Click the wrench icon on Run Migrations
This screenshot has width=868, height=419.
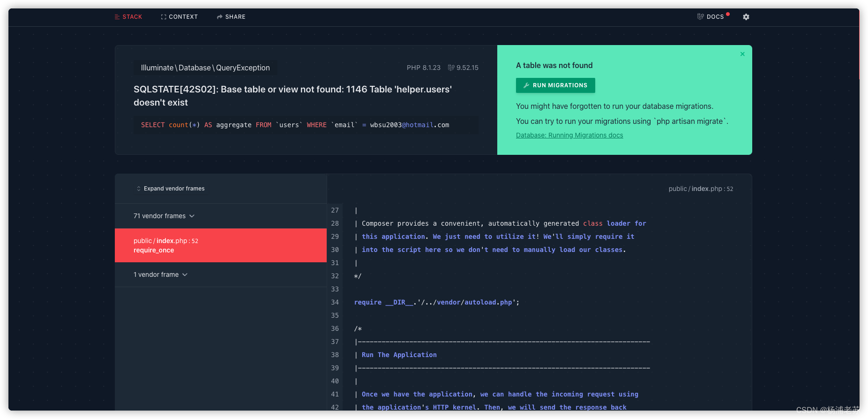point(526,85)
